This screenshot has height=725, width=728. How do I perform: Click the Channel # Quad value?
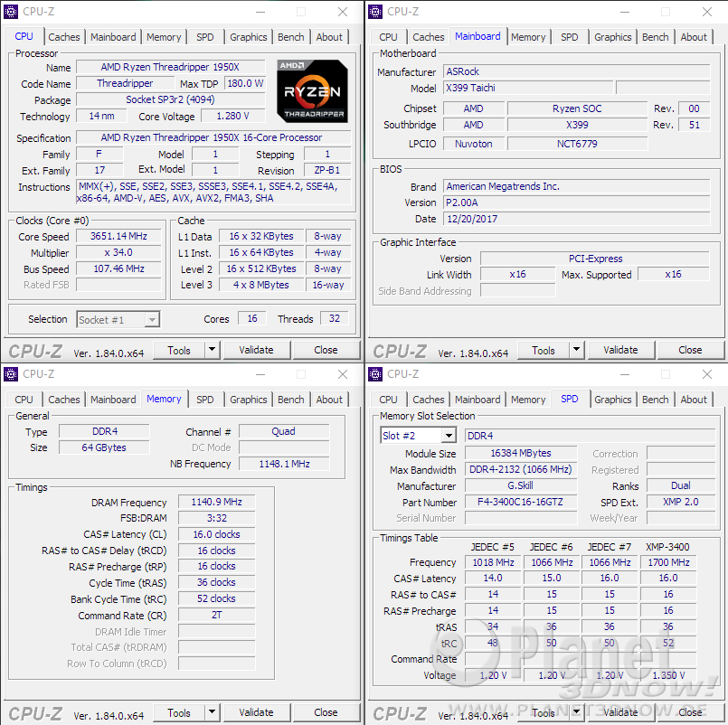(x=284, y=432)
